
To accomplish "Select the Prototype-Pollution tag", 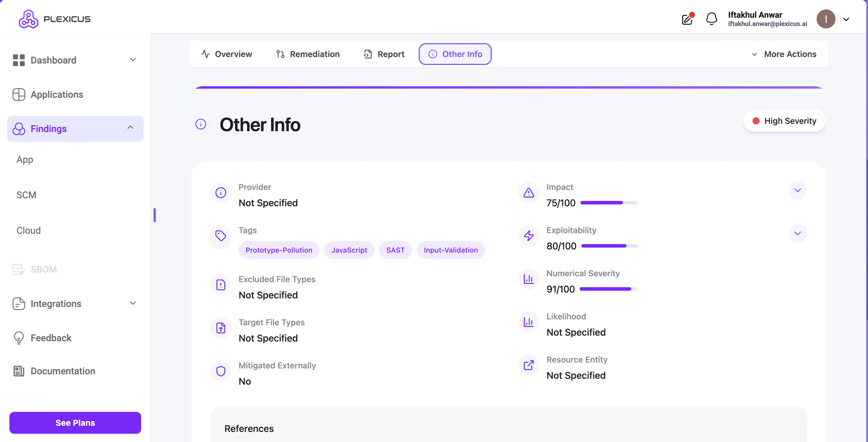I will click(279, 250).
